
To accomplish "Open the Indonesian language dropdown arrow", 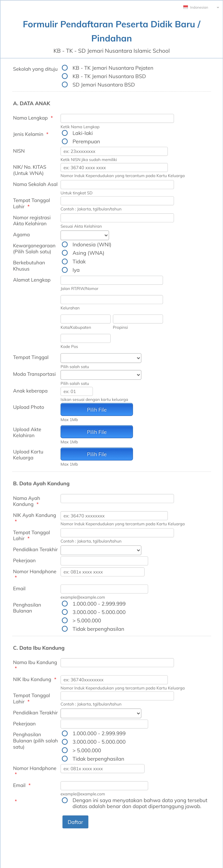I will tap(217, 7).
